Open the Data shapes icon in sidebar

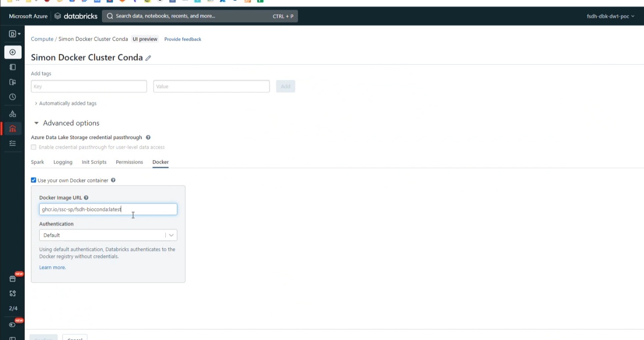(x=13, y=114)
